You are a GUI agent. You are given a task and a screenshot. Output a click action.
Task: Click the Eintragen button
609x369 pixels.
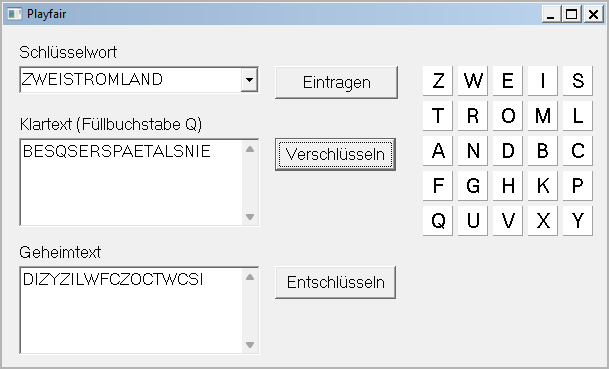coord(336,82)
